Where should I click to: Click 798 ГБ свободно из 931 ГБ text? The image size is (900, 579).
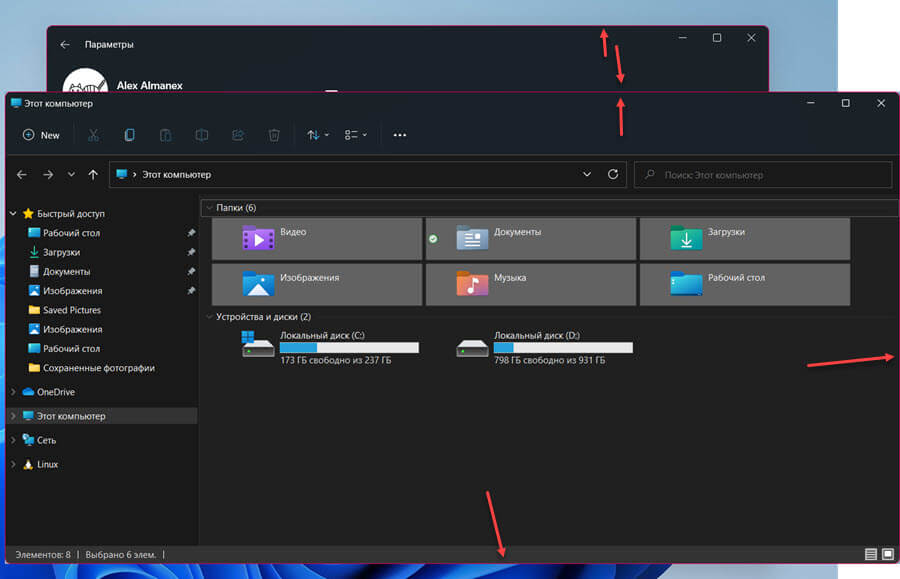coord(550,360)
